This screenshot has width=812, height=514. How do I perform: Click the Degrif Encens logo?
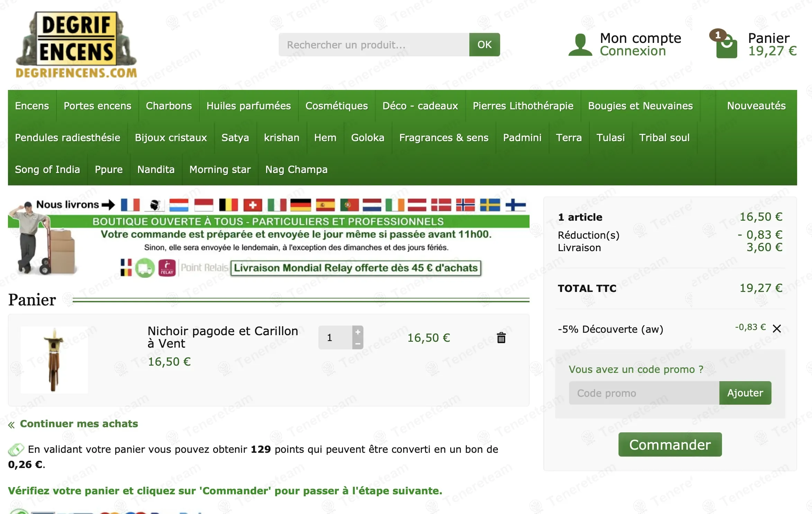click(76, 44)
